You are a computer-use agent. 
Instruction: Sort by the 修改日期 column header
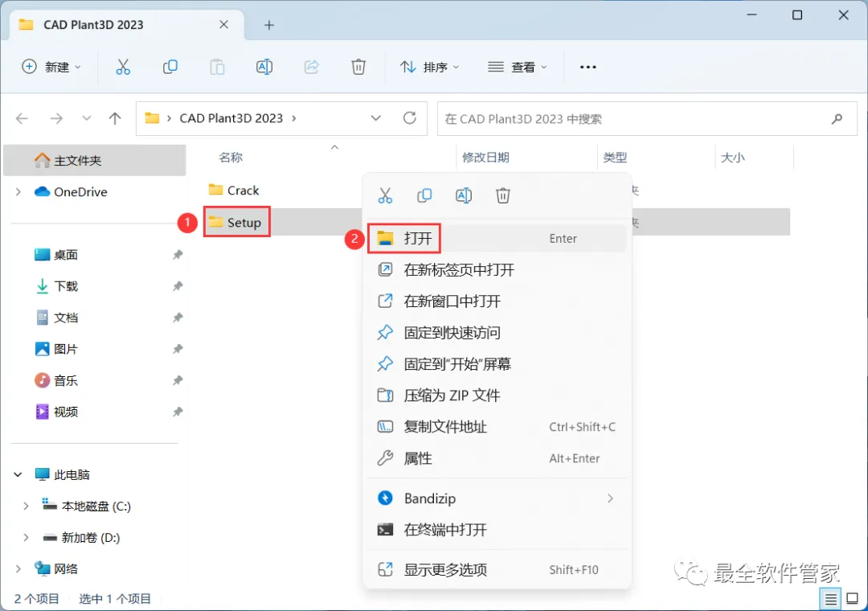click(x=485, y=158)
